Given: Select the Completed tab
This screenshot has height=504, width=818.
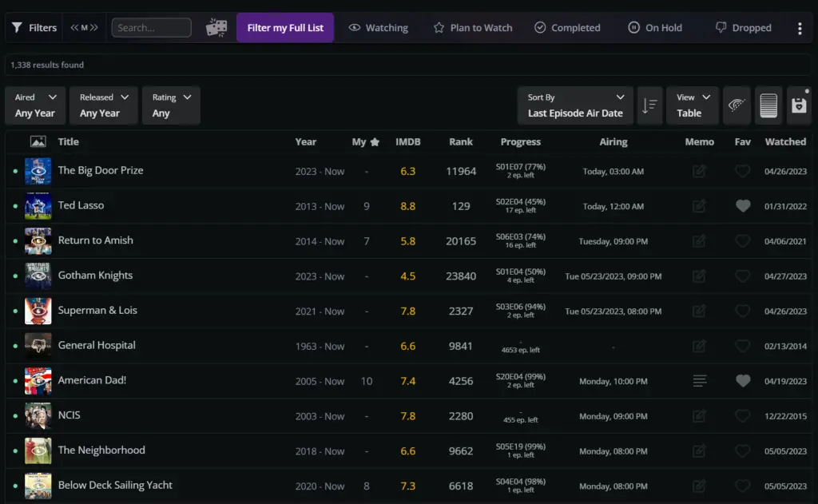Looking at the screenshot, I should pos(568,28).
